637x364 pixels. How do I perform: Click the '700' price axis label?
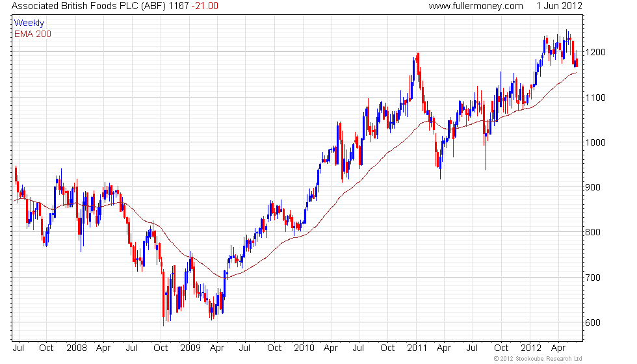[x=593, y=278]
